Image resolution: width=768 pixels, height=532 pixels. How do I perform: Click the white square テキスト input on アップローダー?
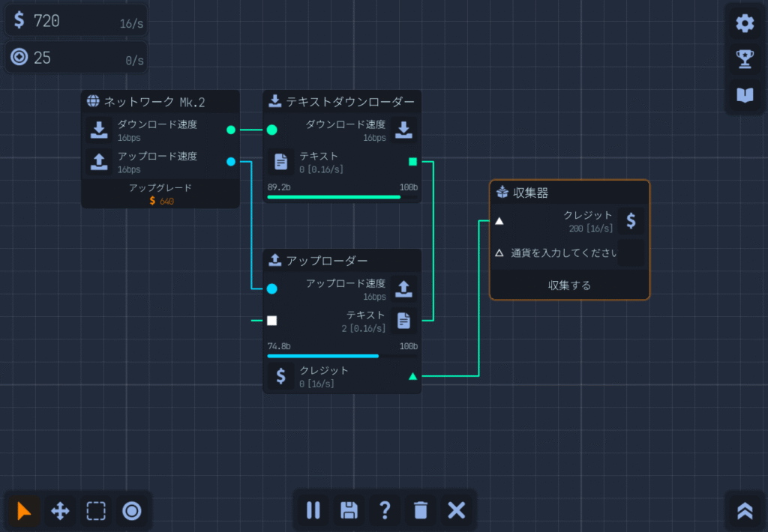[x=272, y=321]
